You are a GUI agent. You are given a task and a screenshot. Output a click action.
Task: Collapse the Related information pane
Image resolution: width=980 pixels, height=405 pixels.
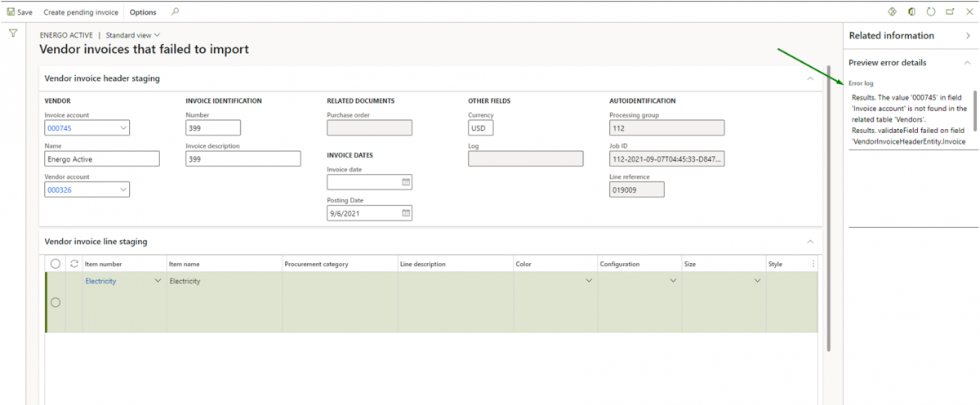tap(968, 35)
